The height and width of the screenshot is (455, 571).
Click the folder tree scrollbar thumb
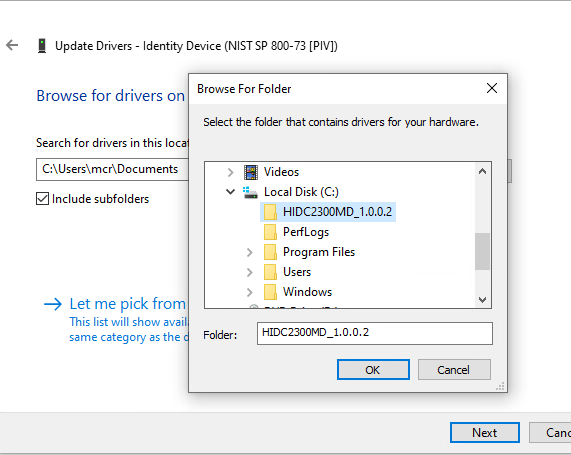(483, 251)
